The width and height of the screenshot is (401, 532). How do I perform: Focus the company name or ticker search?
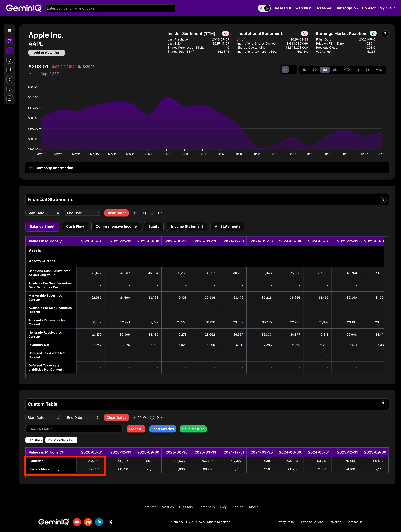click(110, 8)
